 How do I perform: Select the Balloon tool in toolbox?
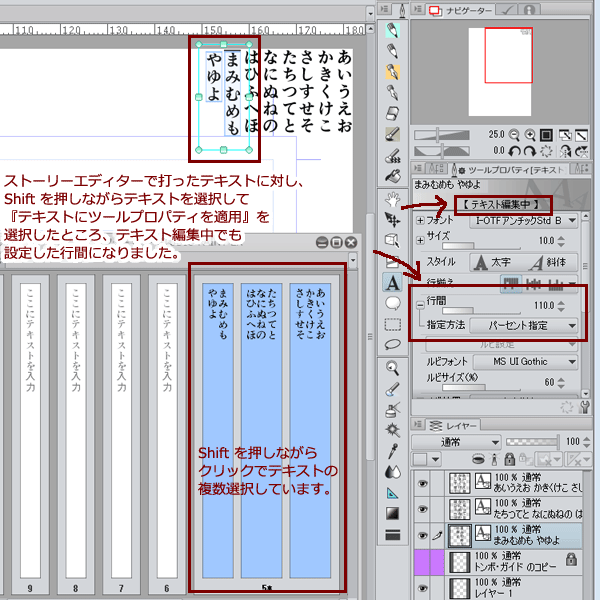393,303
